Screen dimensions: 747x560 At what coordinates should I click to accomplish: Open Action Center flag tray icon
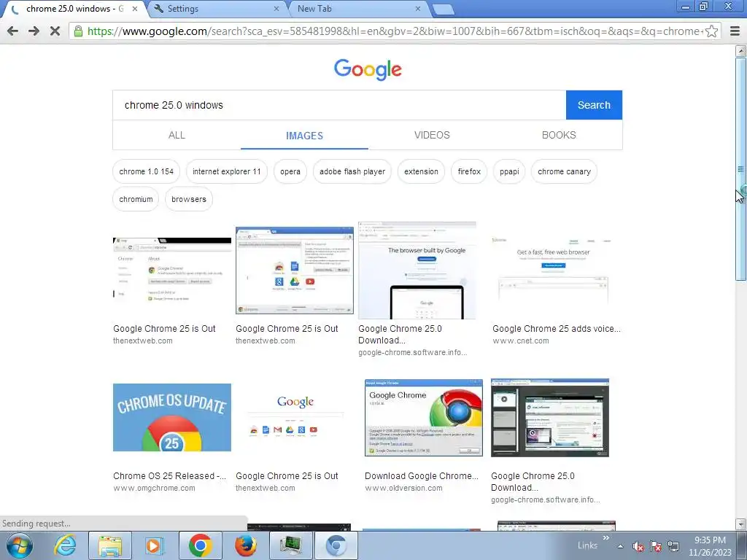click(656, 547)
